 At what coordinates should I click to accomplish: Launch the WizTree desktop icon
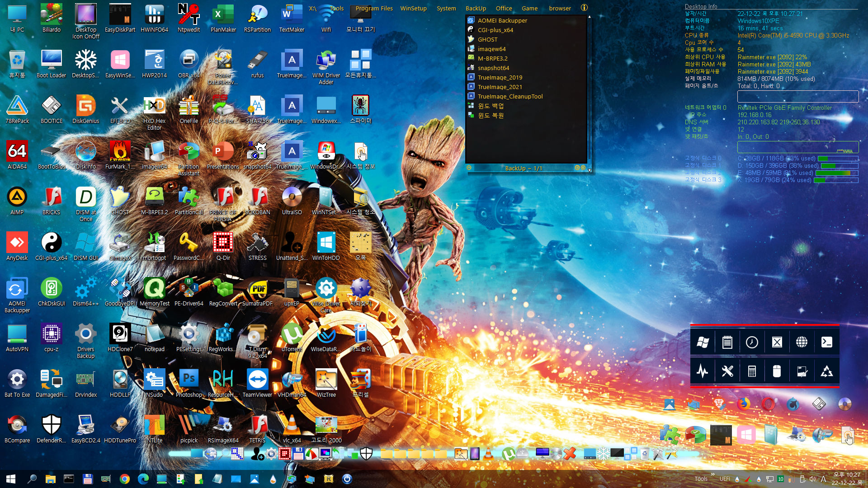coord(326,383)
